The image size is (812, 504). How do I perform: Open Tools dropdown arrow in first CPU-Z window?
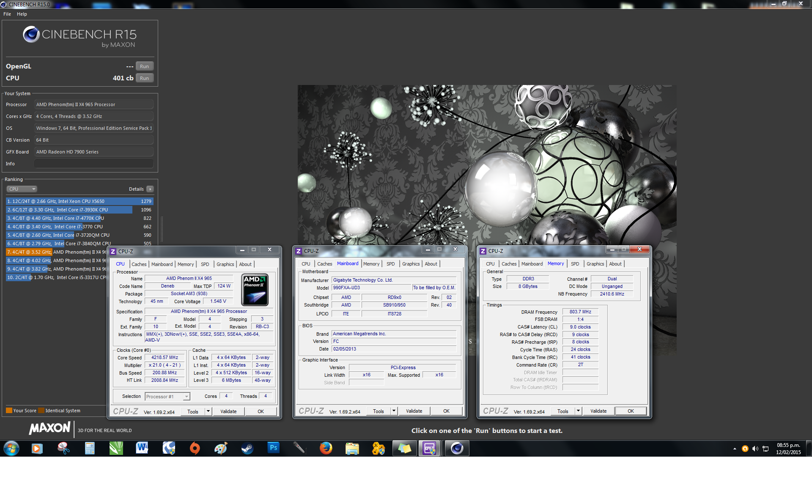pyautogui.click(x=208, y=411)
